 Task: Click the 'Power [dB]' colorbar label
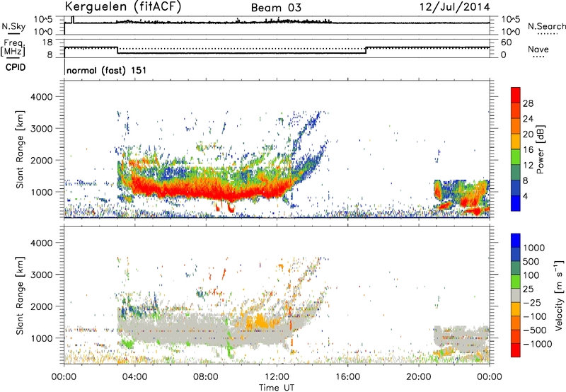[541, 150]
